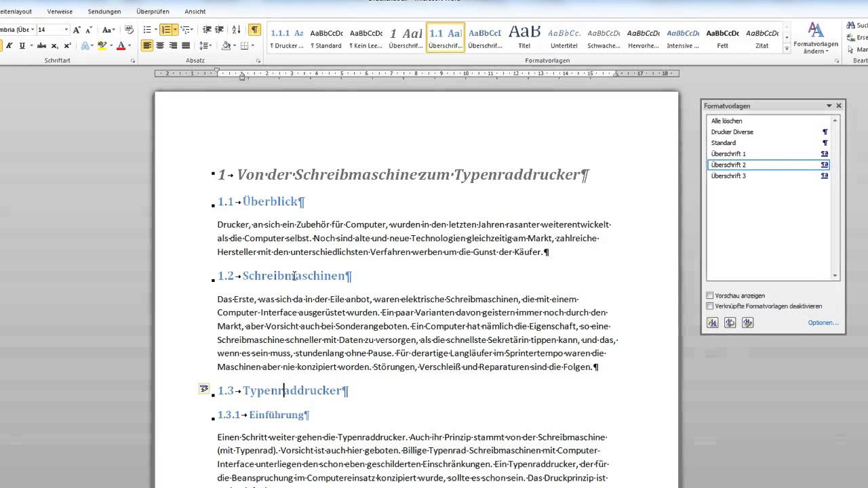
Task: Enable the Vorschau anzeigen checkbox
Action: coord(710,296)
